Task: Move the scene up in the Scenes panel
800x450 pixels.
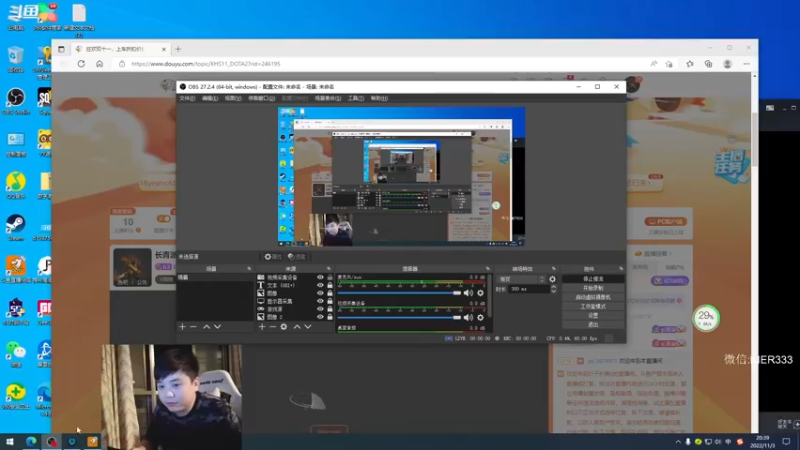Action: [x=207, y=327]
